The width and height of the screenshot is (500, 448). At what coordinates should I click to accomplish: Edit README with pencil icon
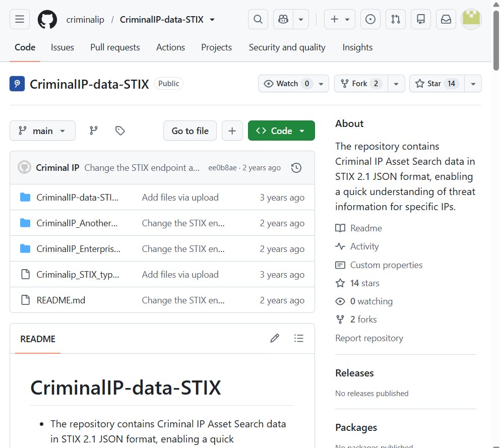(275, 338)
